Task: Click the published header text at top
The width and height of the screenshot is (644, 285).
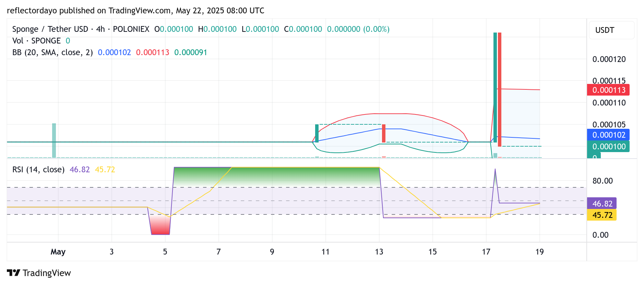Action: click(135, 11)
